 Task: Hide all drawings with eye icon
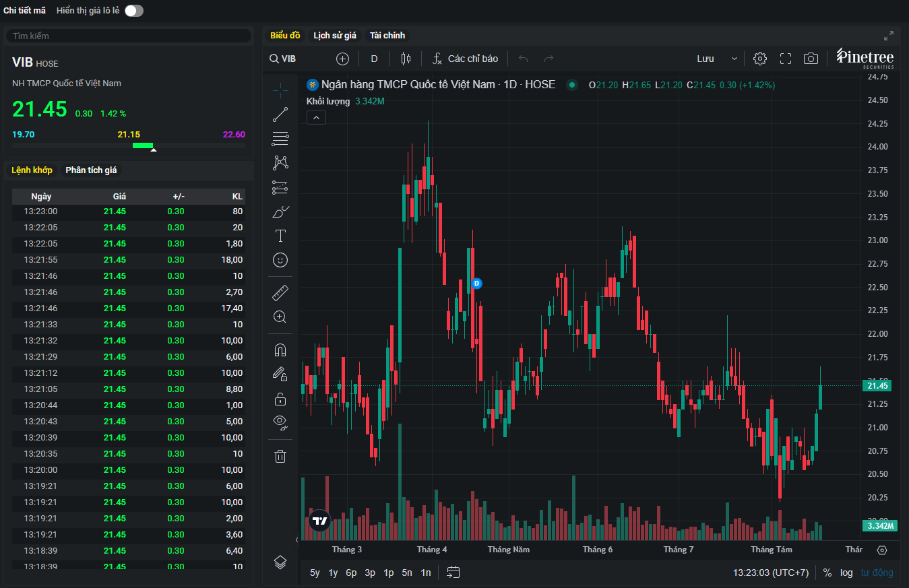click(280, 423)
